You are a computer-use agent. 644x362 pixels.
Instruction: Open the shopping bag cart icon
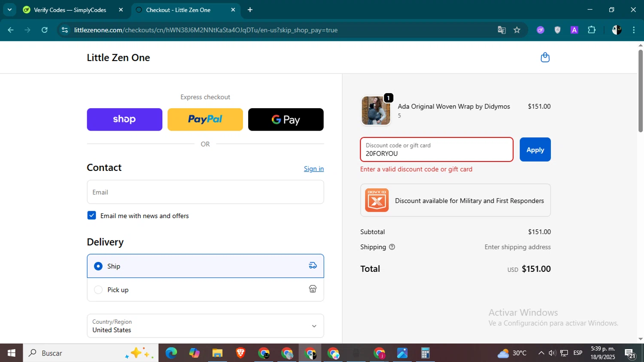click(x=545, y=58)
